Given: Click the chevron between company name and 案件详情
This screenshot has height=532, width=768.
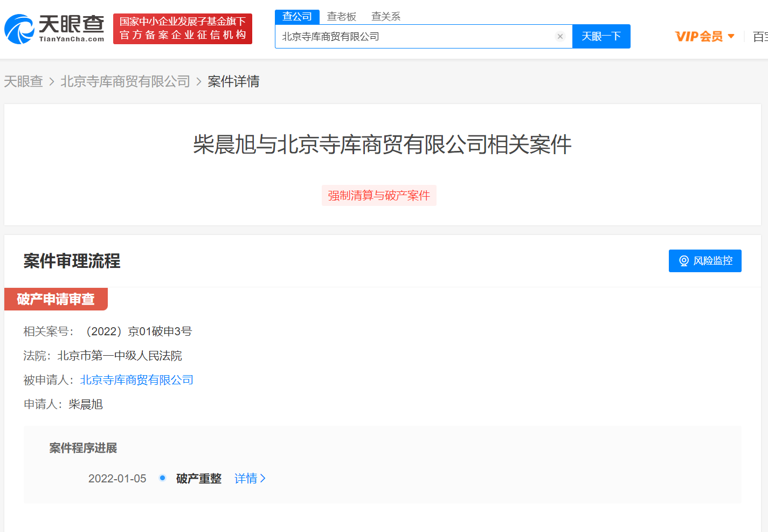Looking at the screenshot, I should tap(197, 81).
